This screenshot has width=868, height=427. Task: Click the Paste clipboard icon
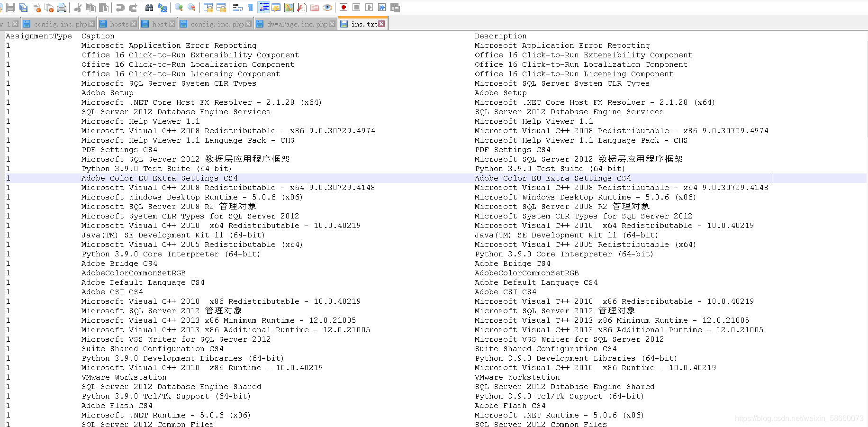coord(104,8)
